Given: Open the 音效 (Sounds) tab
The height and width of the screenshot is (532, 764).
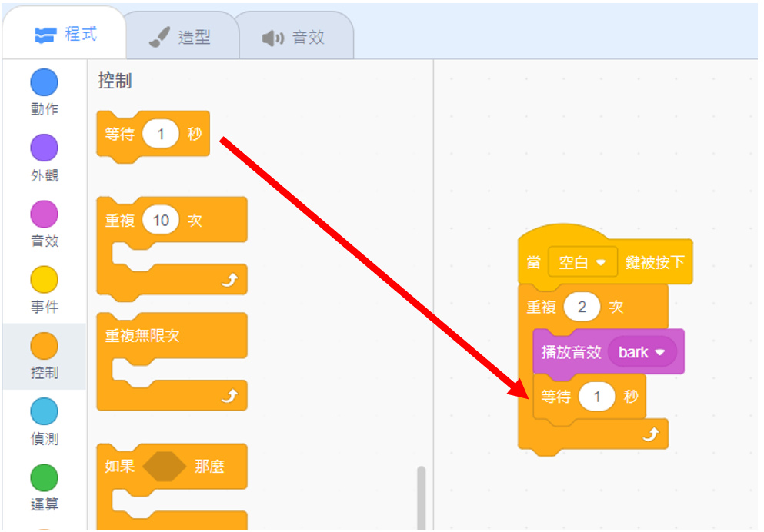Looking at the screenshot, I should tap(293, 37).
